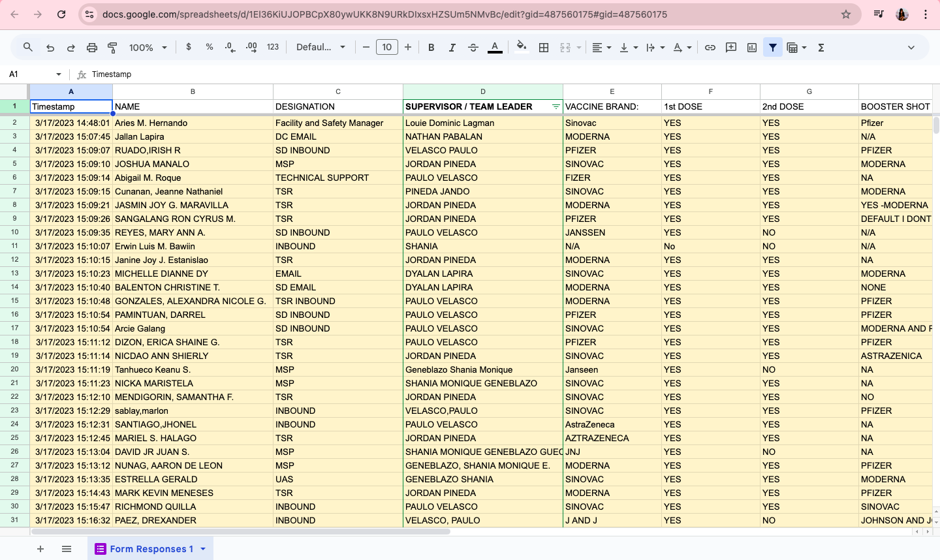Decrease font size with minus button
940x560 pixels.
(x=366, y=47)
